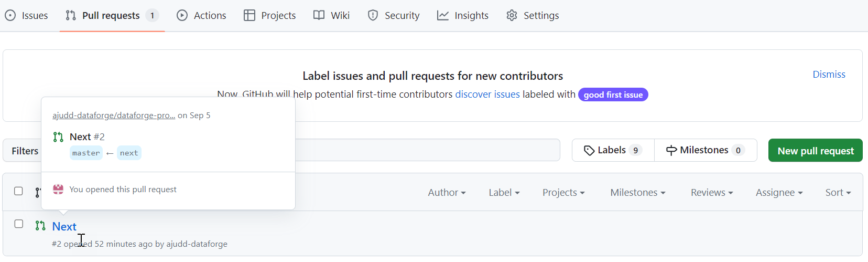Select the good first issue label
Screen dimensions: 868x262
coord(613,95)
